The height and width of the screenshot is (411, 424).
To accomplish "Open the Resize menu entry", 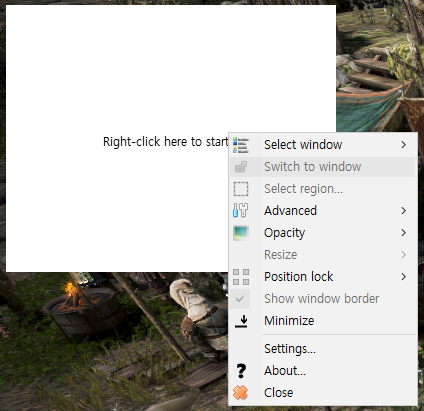I will click(x=323, y=255).
